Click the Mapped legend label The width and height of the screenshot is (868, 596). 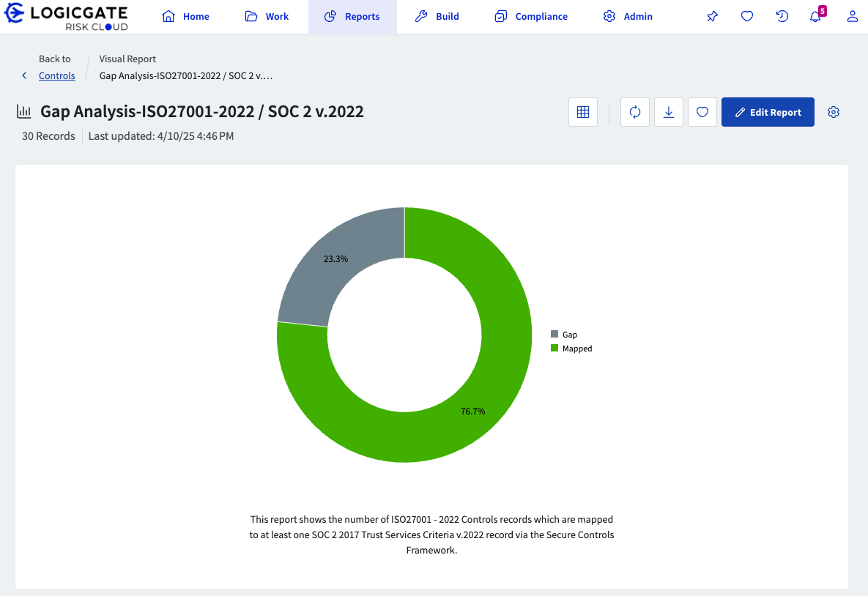pos(577,349)
